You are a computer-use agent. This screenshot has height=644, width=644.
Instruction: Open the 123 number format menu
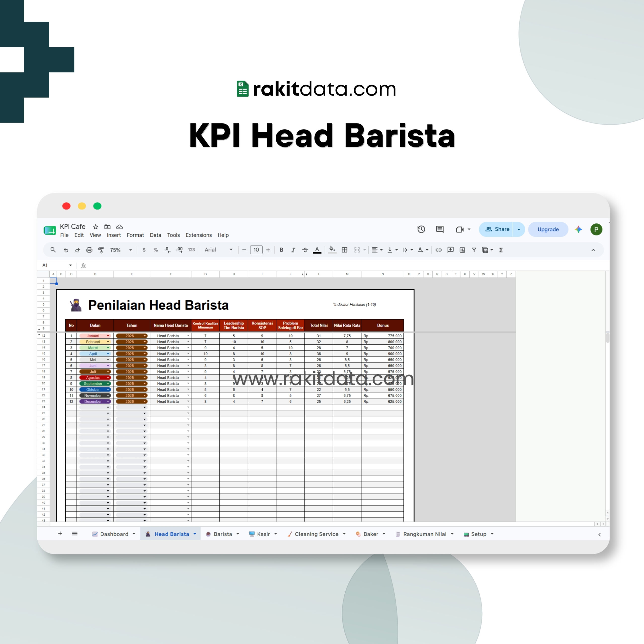(191, 250)
